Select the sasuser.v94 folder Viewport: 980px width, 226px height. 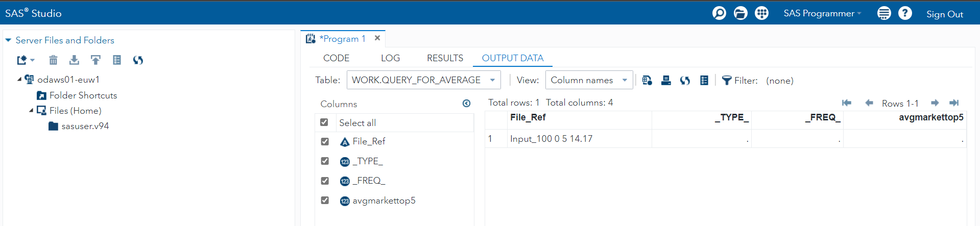[x=85, y=126]
